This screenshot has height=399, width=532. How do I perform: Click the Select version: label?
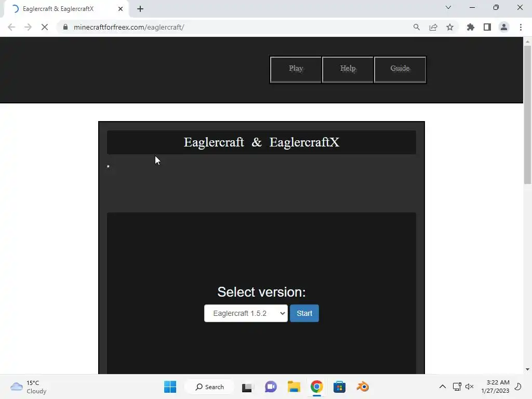[x=262, y=292]
